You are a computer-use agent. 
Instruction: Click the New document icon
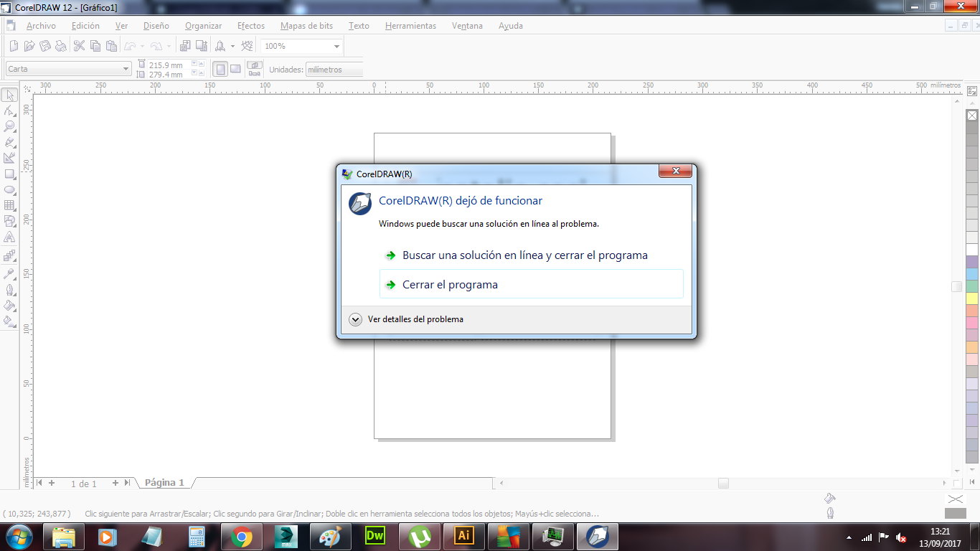click(x=14, y=46)
